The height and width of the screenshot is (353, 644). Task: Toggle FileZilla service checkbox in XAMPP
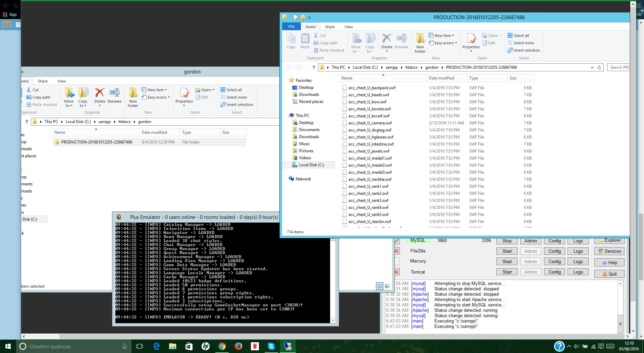[397, 251]
